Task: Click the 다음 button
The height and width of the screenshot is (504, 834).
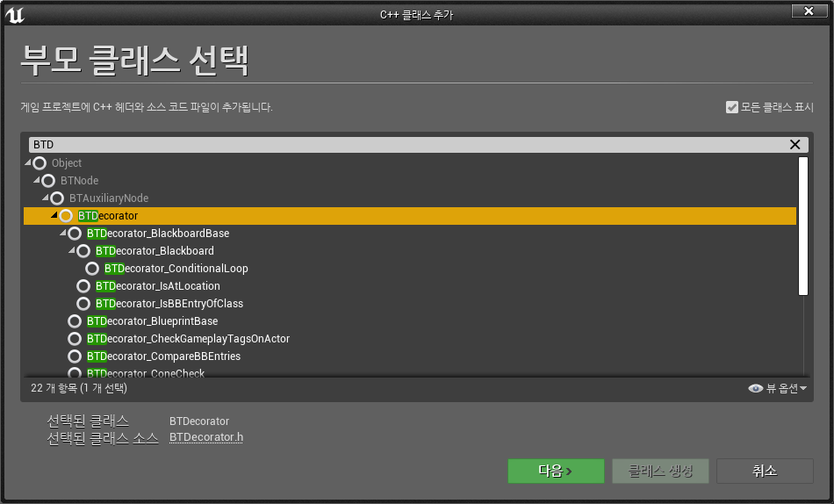Action: [556, 471]
